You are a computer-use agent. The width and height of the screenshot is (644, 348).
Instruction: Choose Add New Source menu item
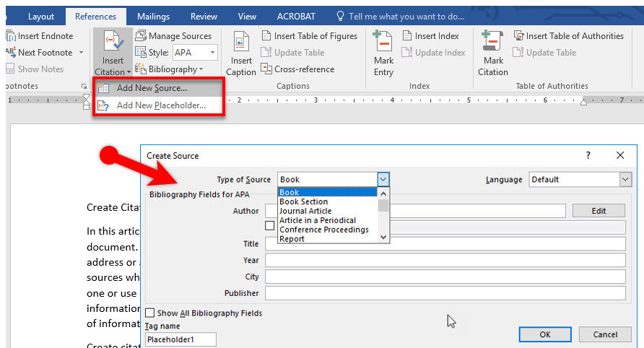[159, 88]
